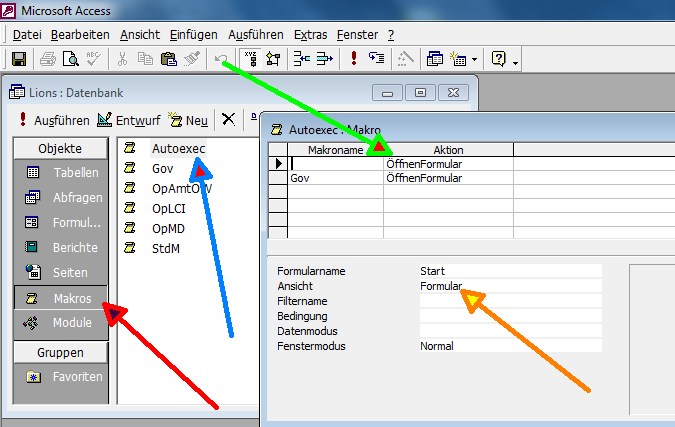The height and width of the screenshot is (427, 675).
Task: Open the ? help menu
Action: (x=390, y=35)
